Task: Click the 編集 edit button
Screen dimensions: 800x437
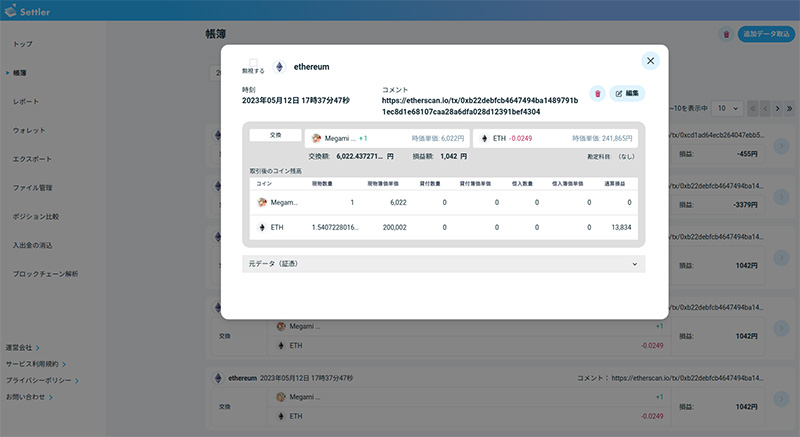Action: point(627,93)
